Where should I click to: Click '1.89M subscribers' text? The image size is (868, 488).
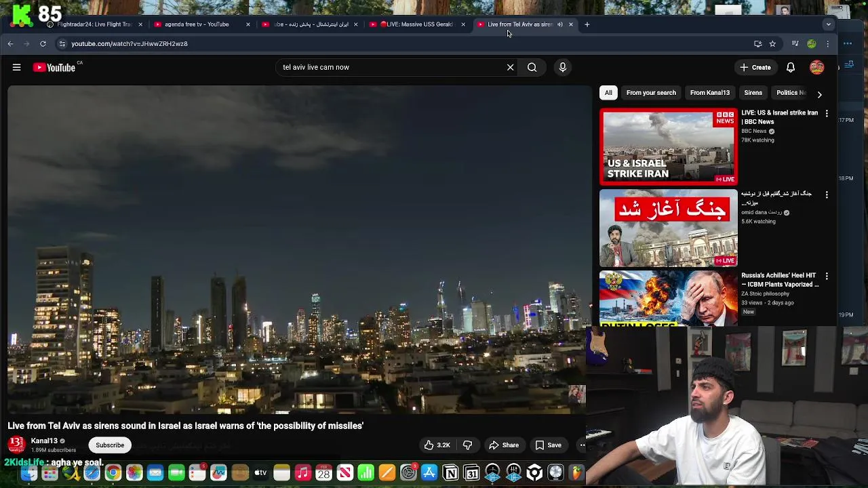pyautogui.click(x=54, y=450)
